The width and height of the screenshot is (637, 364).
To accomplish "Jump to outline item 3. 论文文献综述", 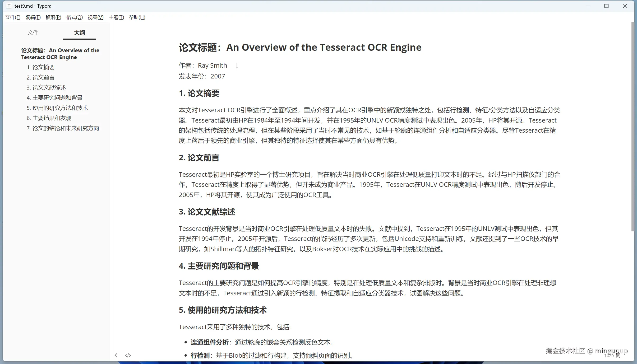I will coord(46,88).
